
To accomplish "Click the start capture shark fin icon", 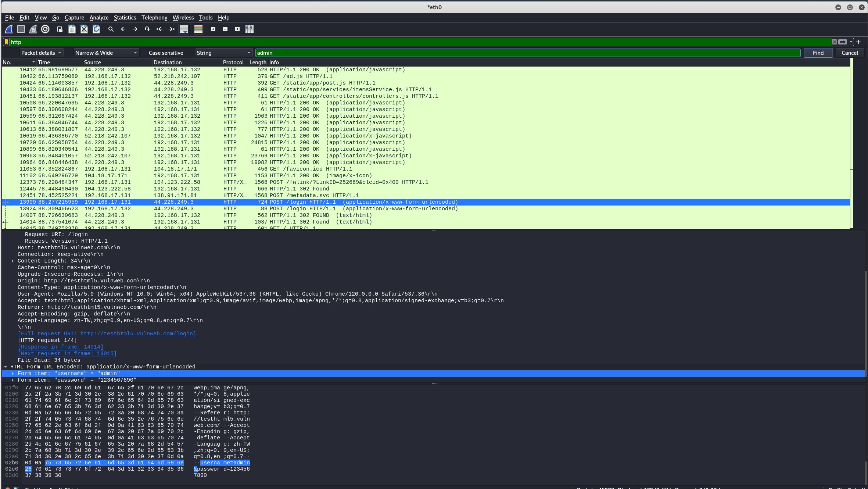I will (9, 29).
